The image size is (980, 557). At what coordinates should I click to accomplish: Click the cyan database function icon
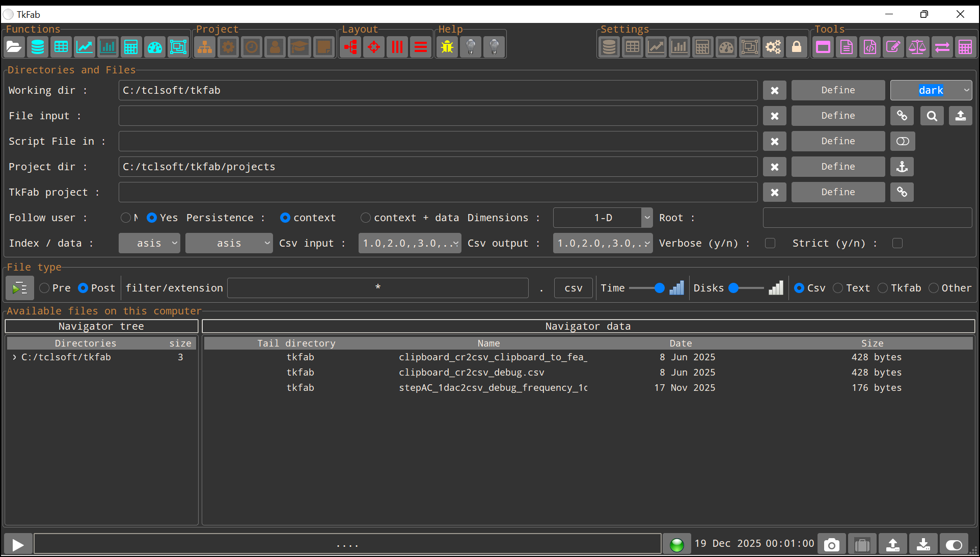coord(38,47)
